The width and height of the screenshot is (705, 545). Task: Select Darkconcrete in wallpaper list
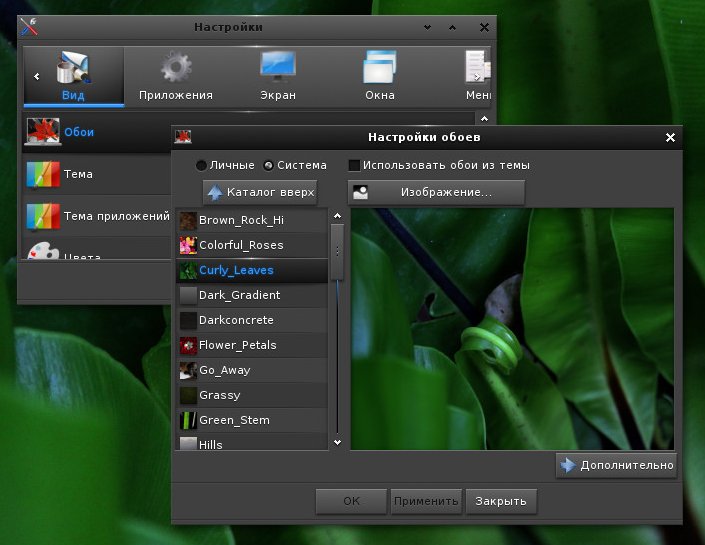(252, 320)
